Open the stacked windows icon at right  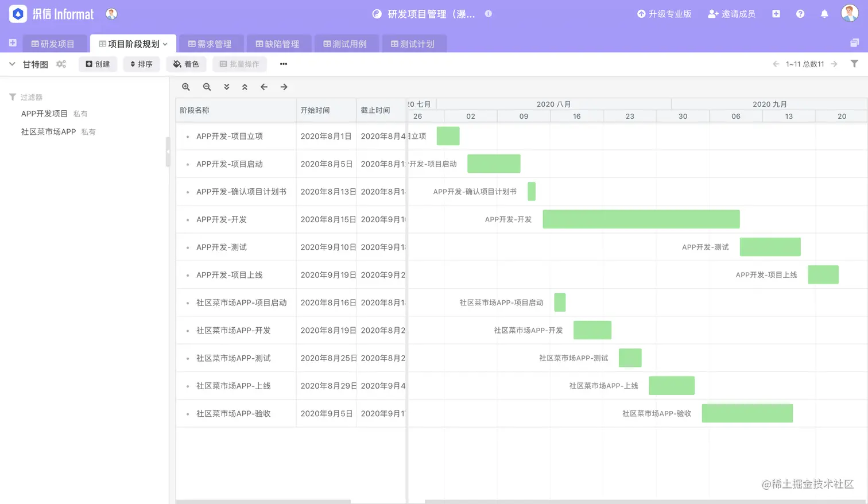point(854,43)
